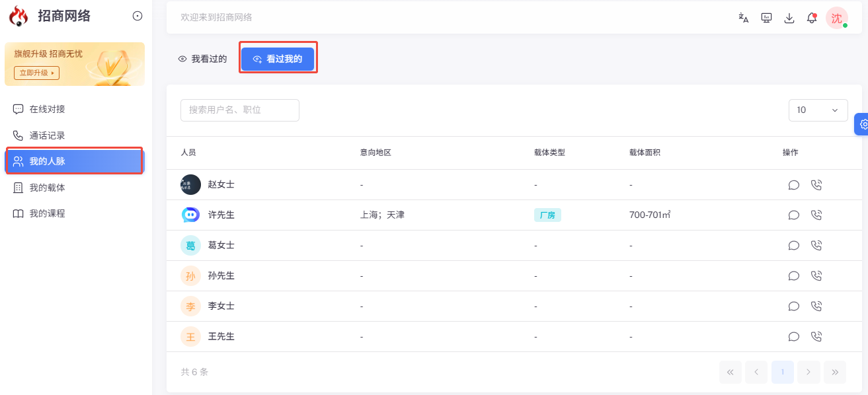
Task: Switch to the 我看过的 tab
Action: [202, 59]
